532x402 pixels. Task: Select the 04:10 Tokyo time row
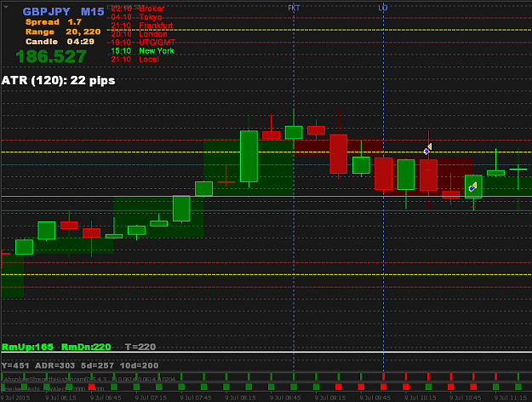[x=136, y=17]
